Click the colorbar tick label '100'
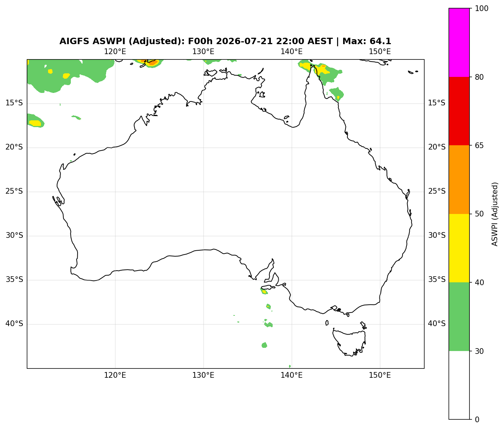The width and height of the screenshot is (504, 429). [481, 9]
